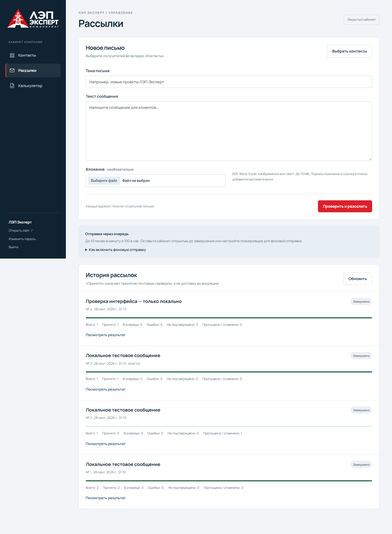
Task: Click the 'Выберите файл' attachment button
Action: click(x=104, y=180)
